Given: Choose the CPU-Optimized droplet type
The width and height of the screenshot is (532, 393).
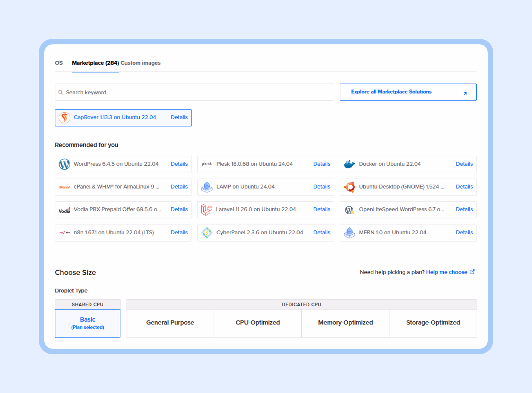Looking at the screenshot, I should [258, 323].
